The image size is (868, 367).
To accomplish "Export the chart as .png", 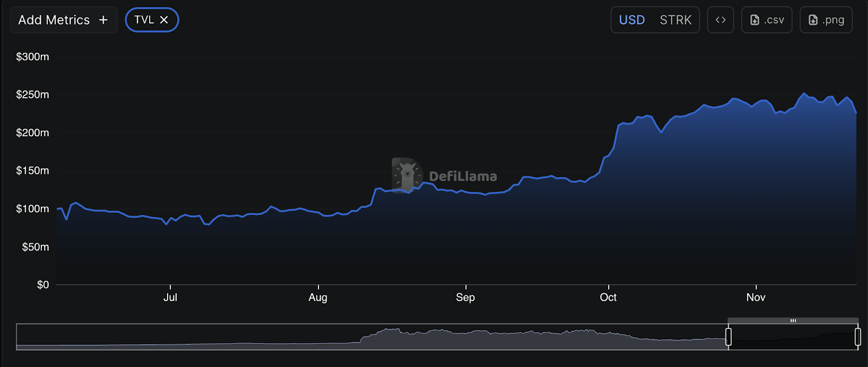I will pyautogui.click(x=826, y=20).
